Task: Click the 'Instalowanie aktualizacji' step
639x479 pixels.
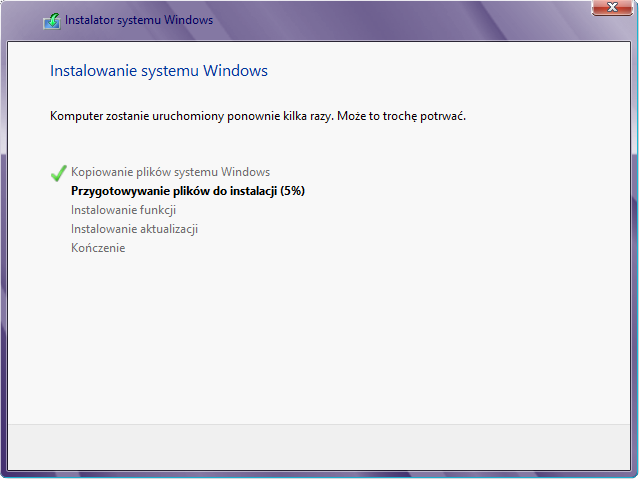Action: (x=134, y=229)
